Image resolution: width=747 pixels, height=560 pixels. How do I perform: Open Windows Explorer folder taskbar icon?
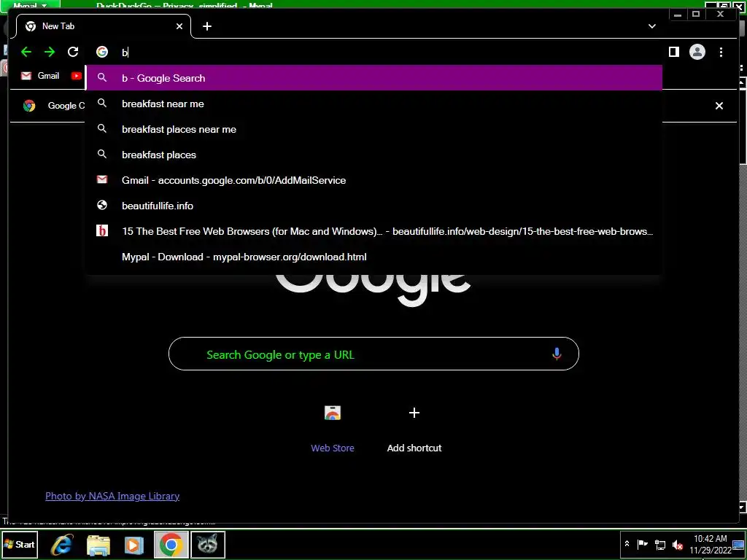point(98,545)
